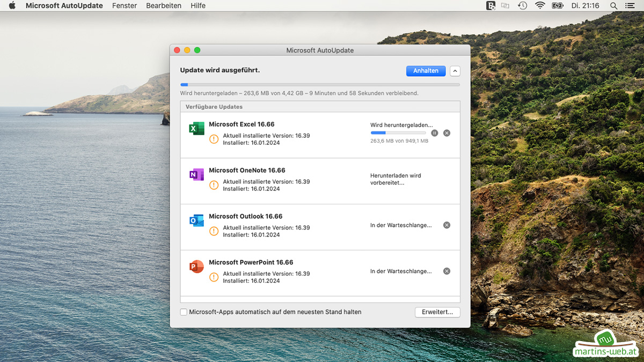The image size is (644, 362).
Task: Click the screen mirroring menu bar icon
Action: coord(505,5)
